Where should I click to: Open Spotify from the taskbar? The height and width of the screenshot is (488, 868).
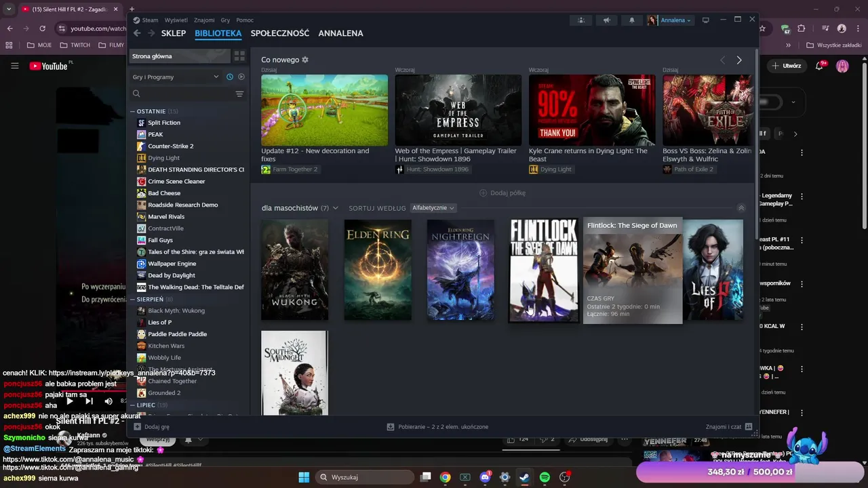click(545, 477)
